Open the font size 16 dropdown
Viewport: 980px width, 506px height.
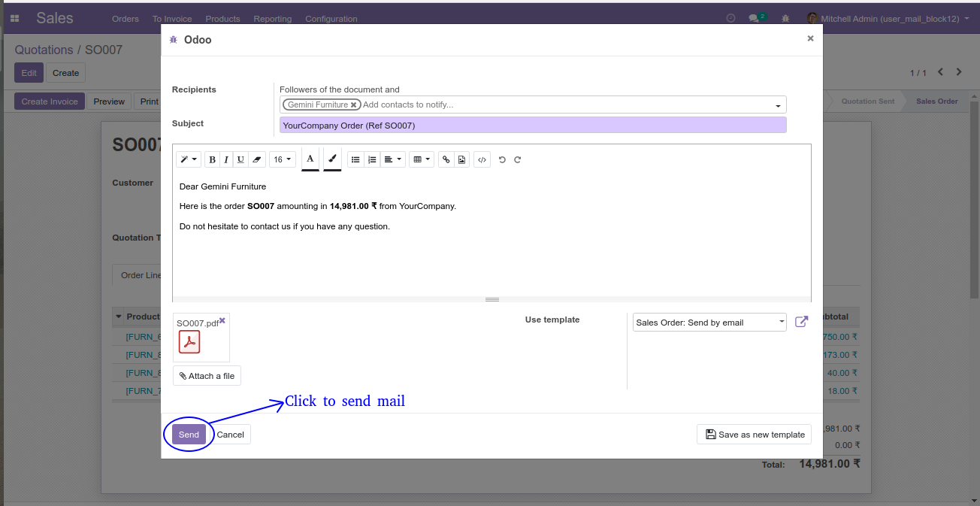[x=283, y=159]
